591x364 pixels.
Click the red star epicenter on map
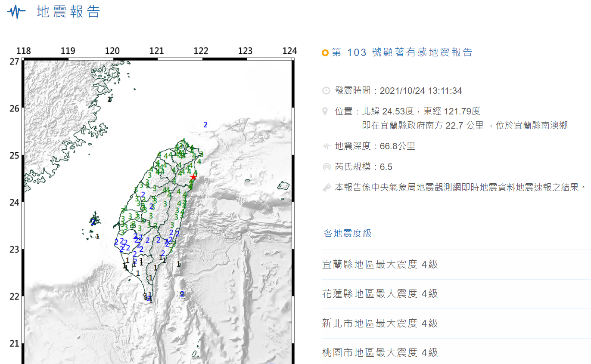point(193,177)
